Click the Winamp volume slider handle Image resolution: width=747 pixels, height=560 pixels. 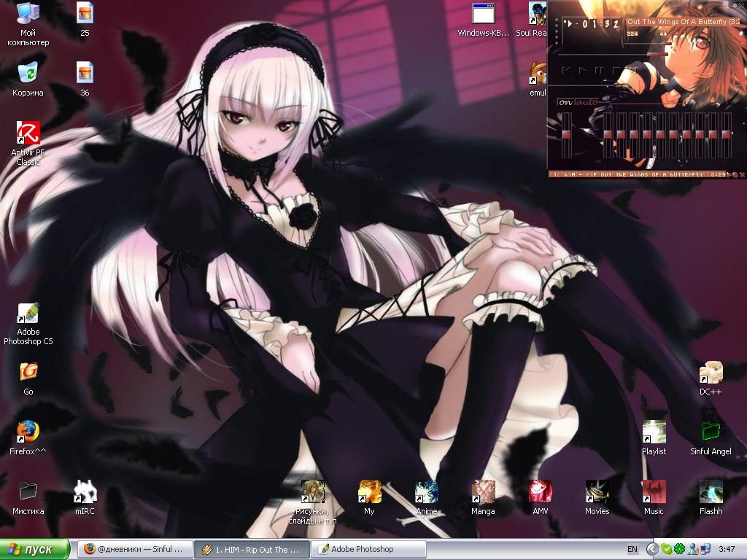(x=666, y=44)
